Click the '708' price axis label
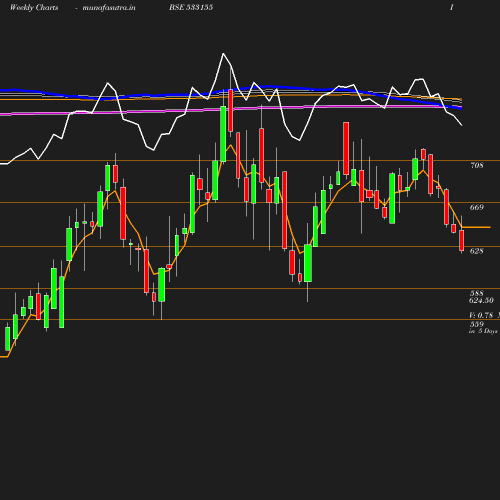Viewport: 500px width, 500px height. tap(477, 165)
